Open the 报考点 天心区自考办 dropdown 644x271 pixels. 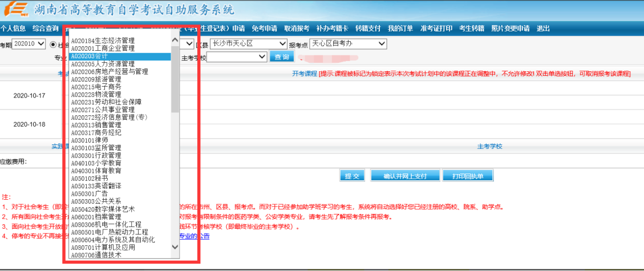point(349,44)
